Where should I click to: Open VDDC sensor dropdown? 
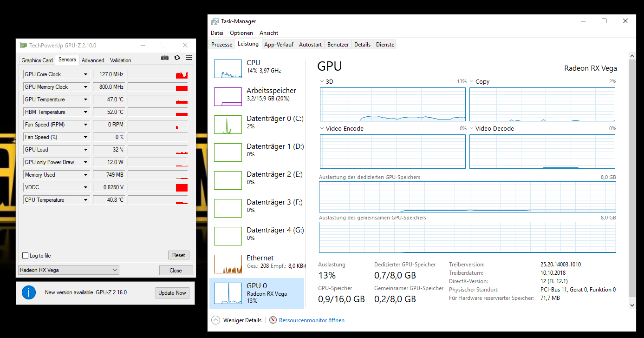85,187
